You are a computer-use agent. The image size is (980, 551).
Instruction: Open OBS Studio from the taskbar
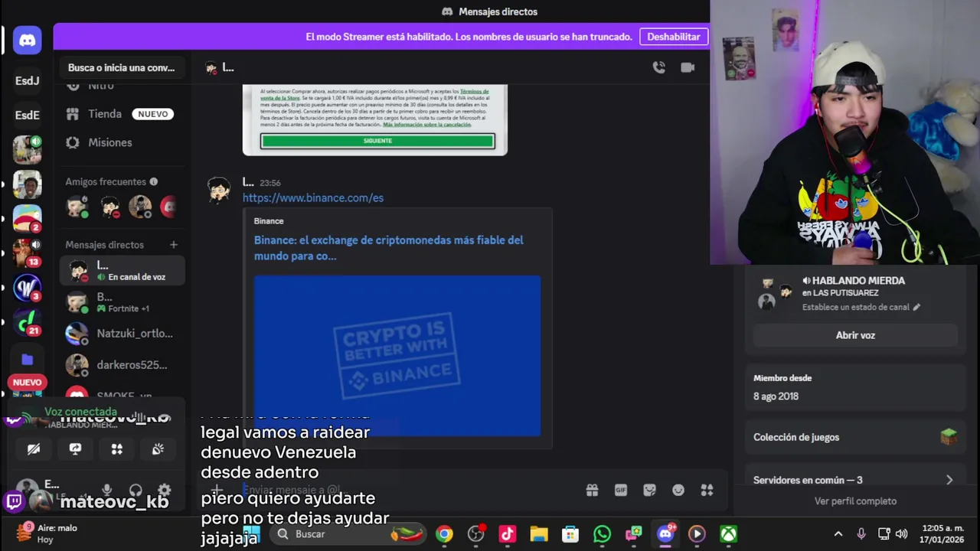[475, 534]
